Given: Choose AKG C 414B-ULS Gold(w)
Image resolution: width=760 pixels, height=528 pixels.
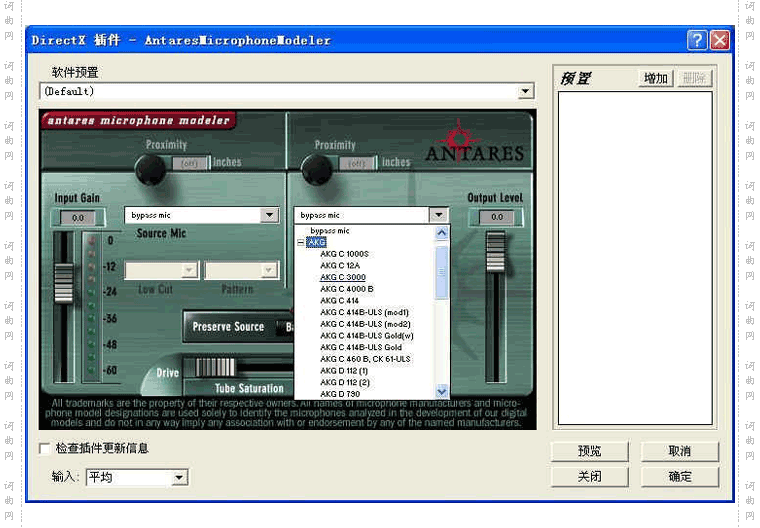Looking at the screenshot, I should click(366, 336).
